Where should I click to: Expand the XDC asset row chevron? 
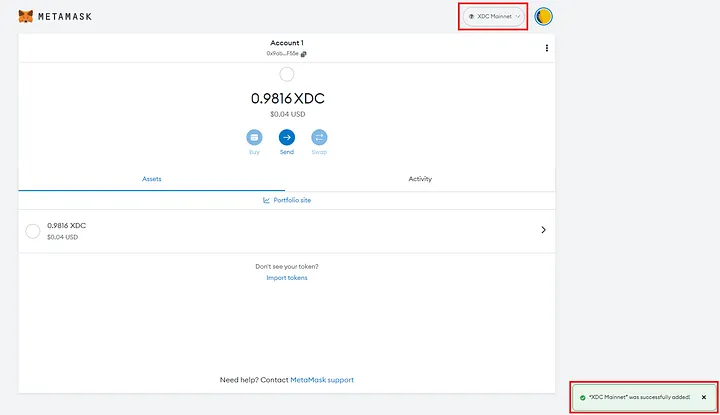[543, 230]
